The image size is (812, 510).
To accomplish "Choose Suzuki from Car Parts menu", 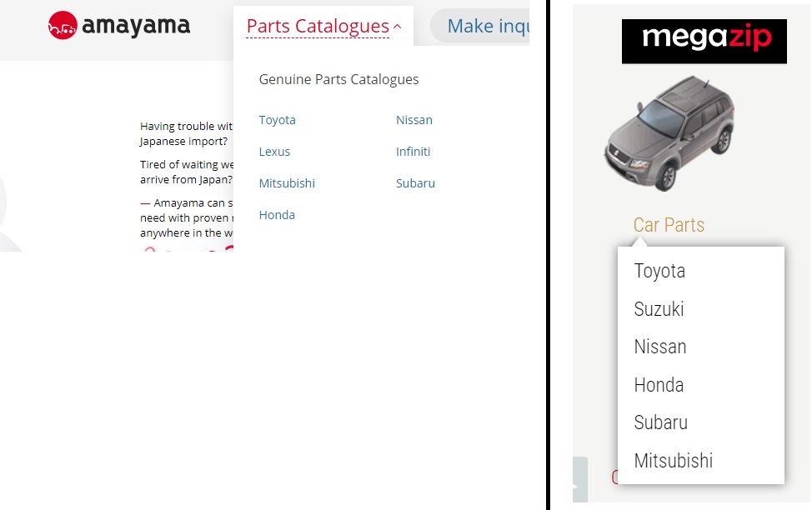I will click(x=659, y=309).
